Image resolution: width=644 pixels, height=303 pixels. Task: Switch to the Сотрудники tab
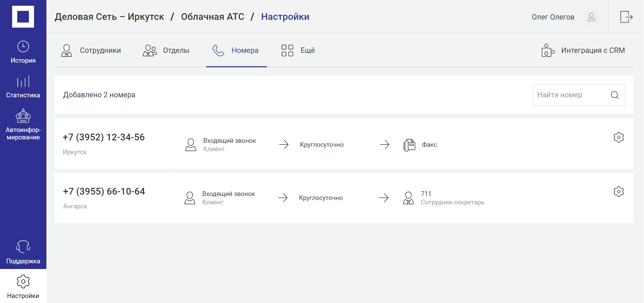pyautogui.click(x=91, y=50)
